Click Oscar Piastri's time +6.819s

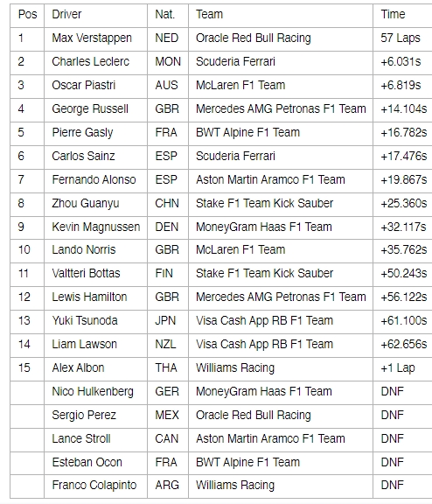(x=402, y=87)
